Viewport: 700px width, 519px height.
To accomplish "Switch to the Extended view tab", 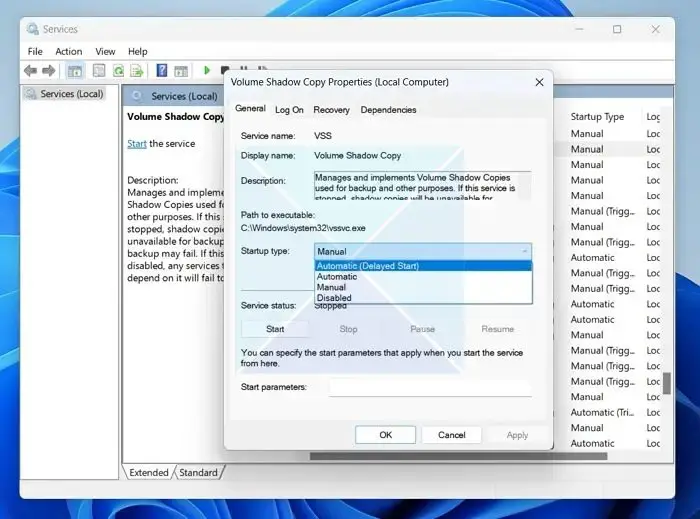I will click(x=149, y=472).
